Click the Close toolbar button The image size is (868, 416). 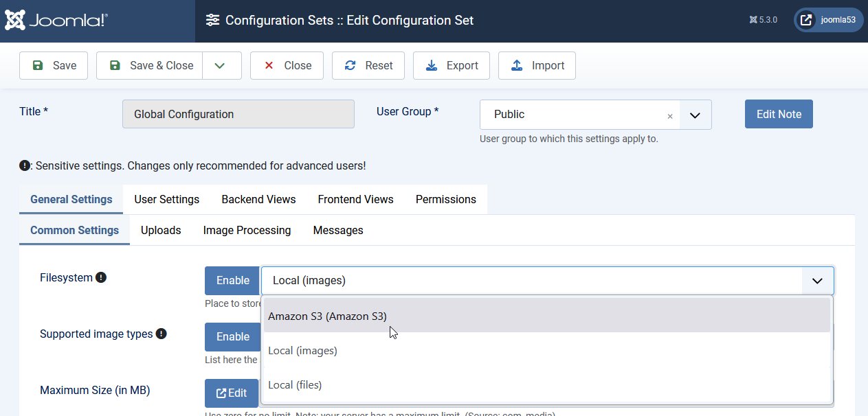pyautogui.click(x=287, y=65)
